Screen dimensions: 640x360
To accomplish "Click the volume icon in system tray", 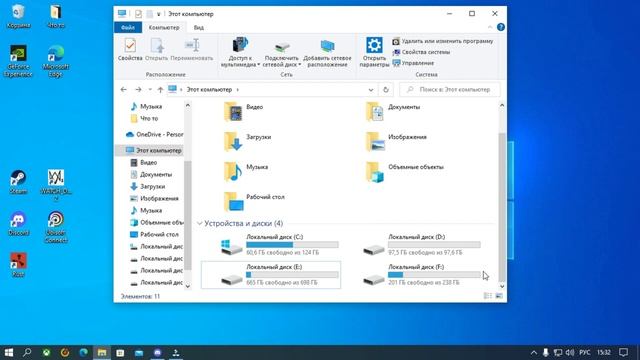I will click(x=570, y=352).
